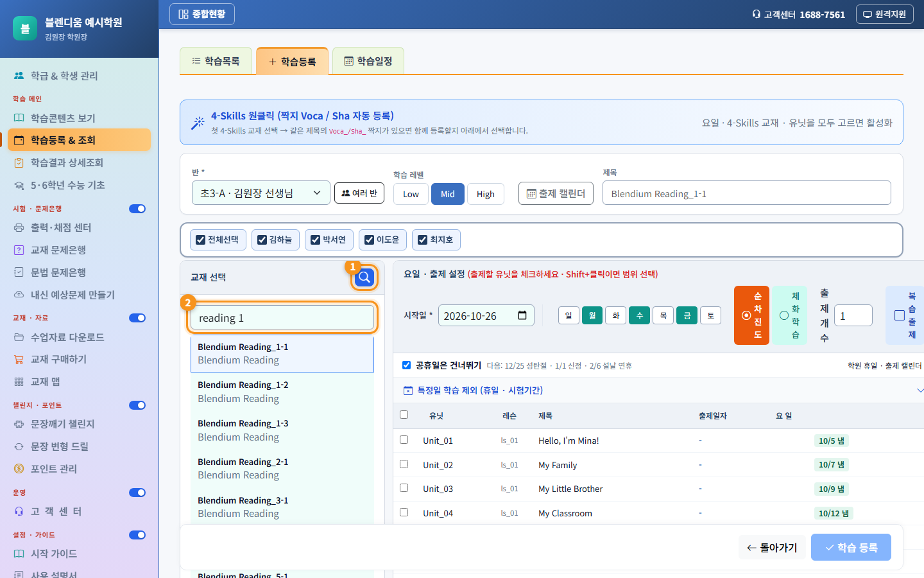
Task: Click the 학습 등록 submit button
Action: pyautogui.click(x=851, y=547)
